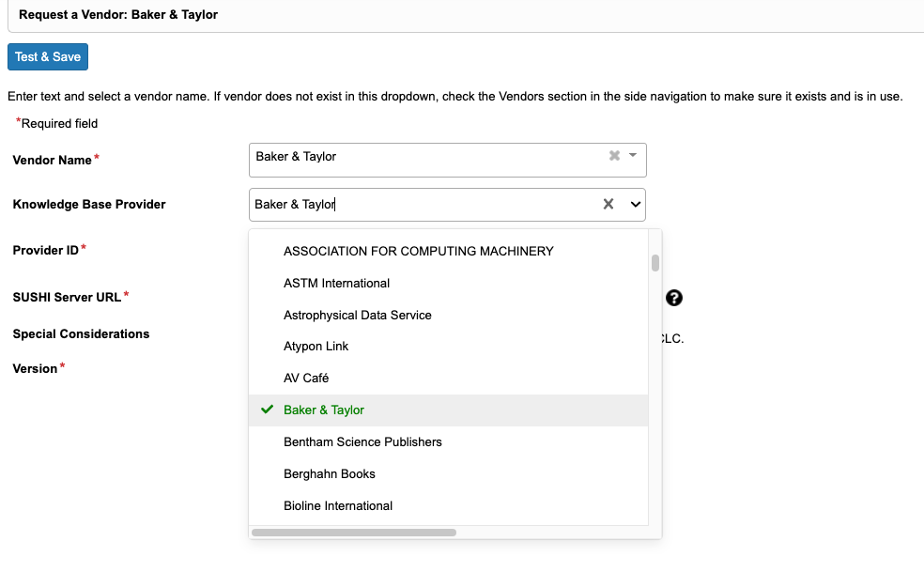Choose ASTM International from the list

(x=449, y=283)
